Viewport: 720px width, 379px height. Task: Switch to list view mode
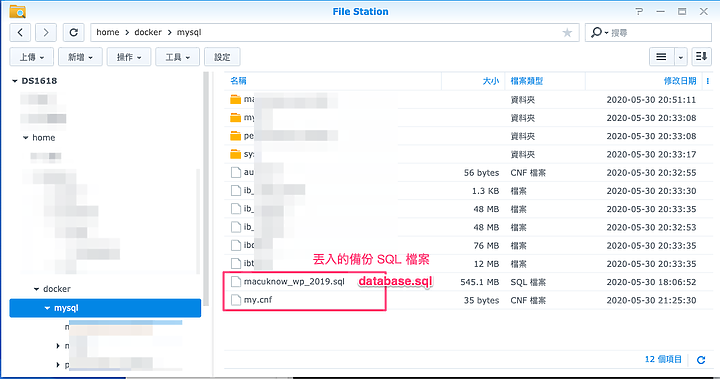click(x=661, y=57)
